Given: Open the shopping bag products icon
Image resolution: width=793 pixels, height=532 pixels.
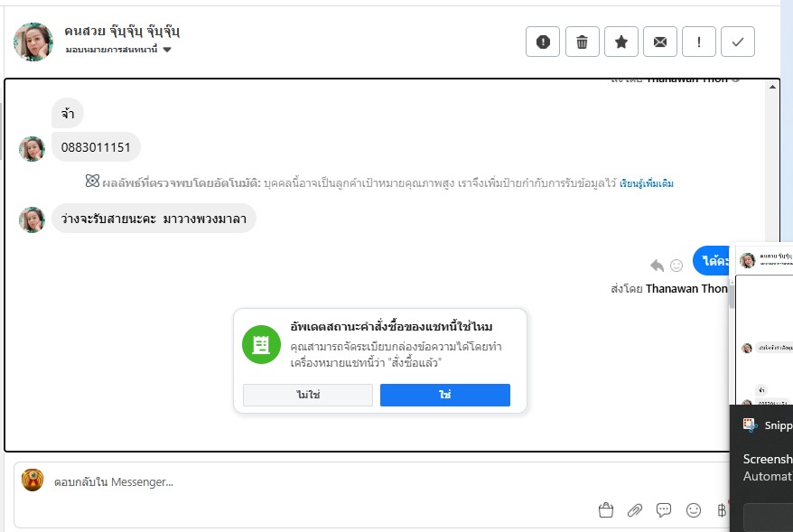Looking at the screenshot, I should coord(606,510).
